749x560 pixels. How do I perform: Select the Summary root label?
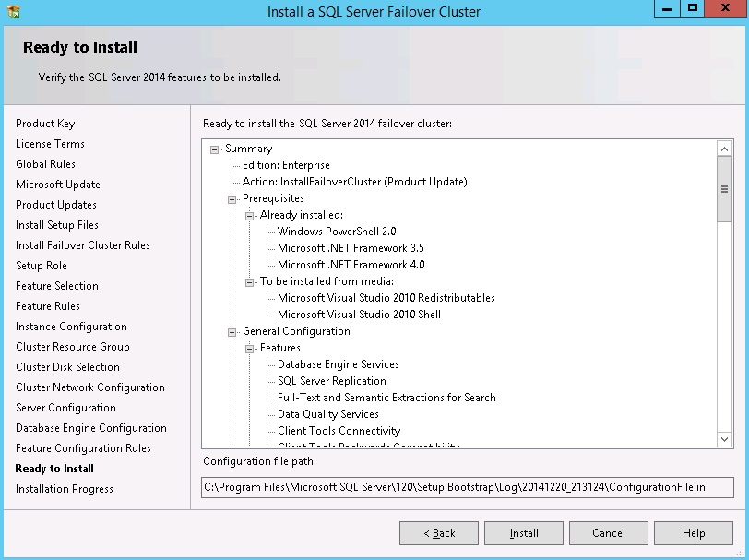(x=248, y=149)
